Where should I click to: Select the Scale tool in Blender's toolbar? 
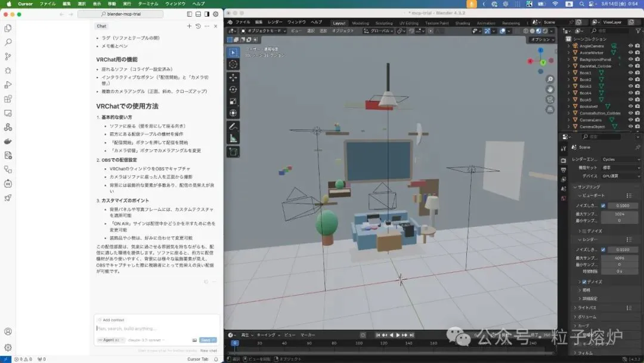click(x=233, y=101)
